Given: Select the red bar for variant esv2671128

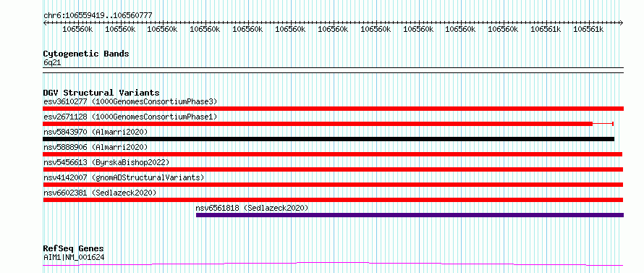Looking at the screenshot, I should 329,124.
